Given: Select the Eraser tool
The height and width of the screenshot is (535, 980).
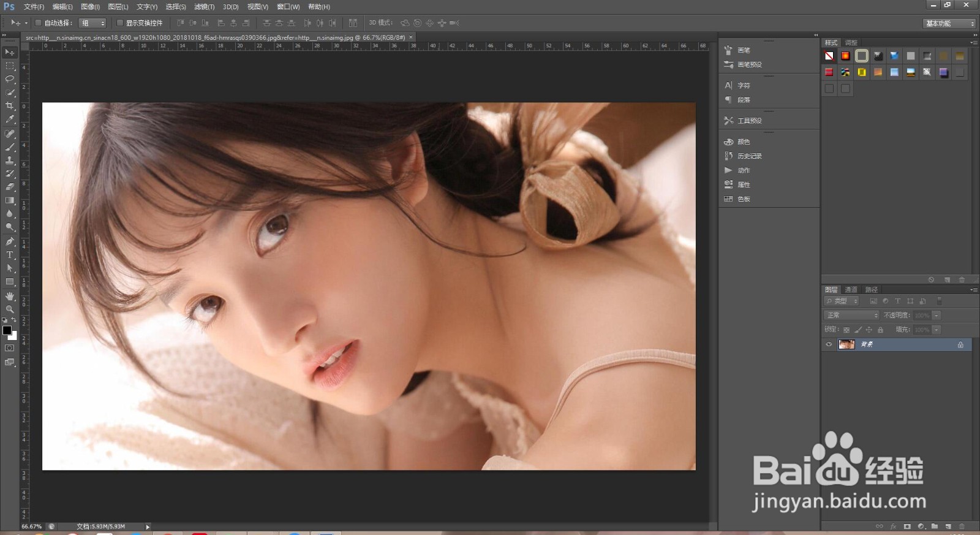Looking at the screenshot, I should tap(10, 187).
